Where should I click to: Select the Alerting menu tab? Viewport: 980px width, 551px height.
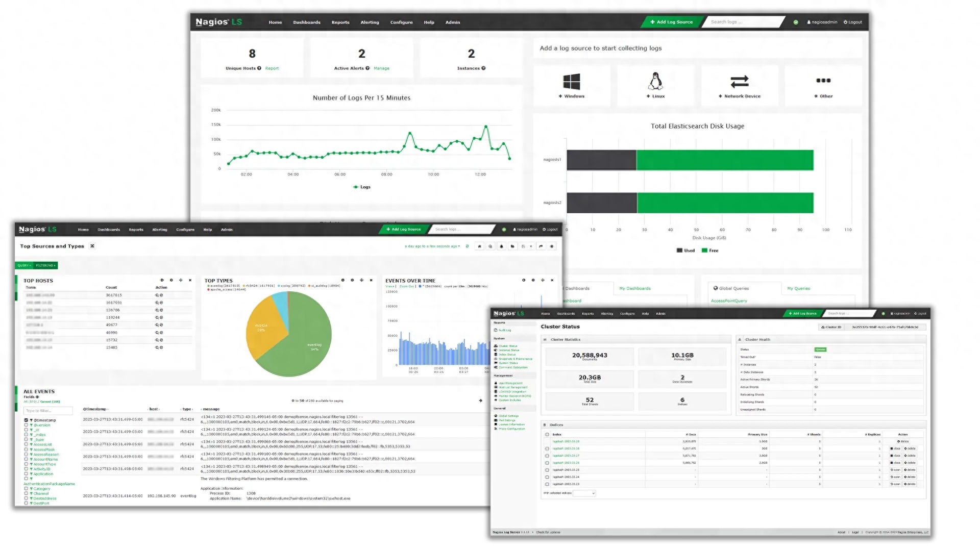tap(369, 21)
